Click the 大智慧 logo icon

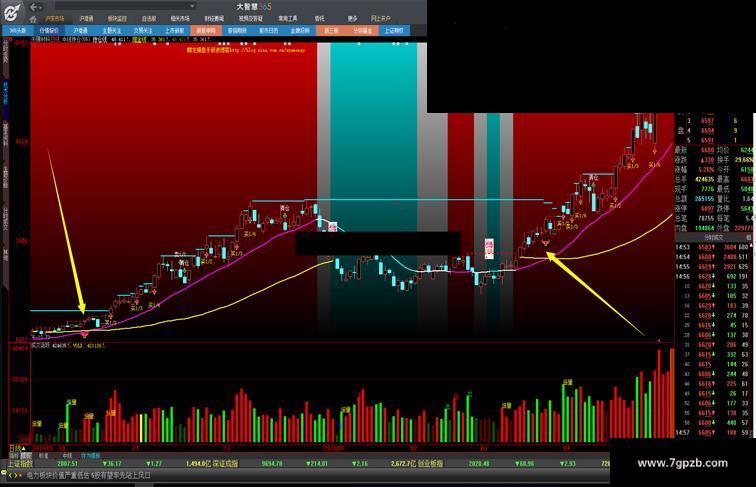(x=12, y=12)
